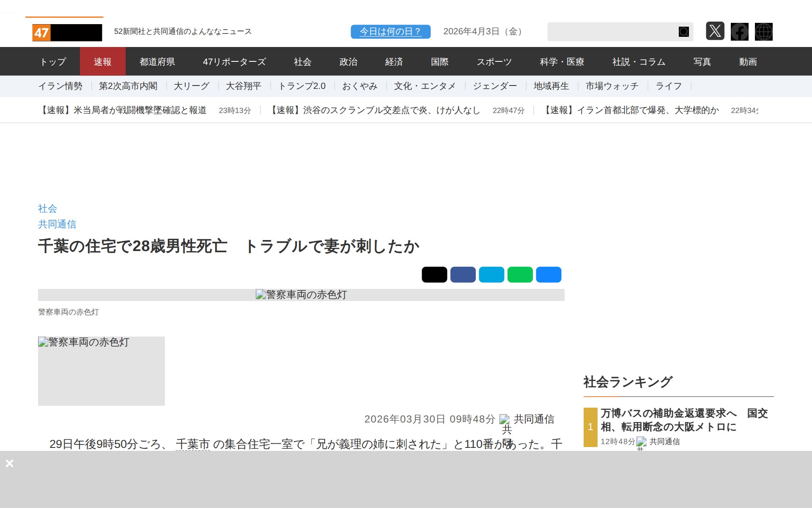
Task: Click the light blue share button
Action: click(x=491, y=275)
